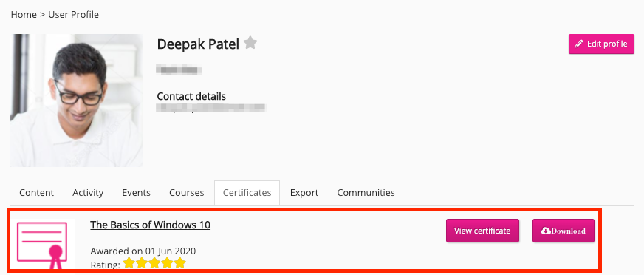The width and height of the screenshot is (644, 275).
Task: Open The Basics of Windows 10 link
Action: [x=151, y=225]
